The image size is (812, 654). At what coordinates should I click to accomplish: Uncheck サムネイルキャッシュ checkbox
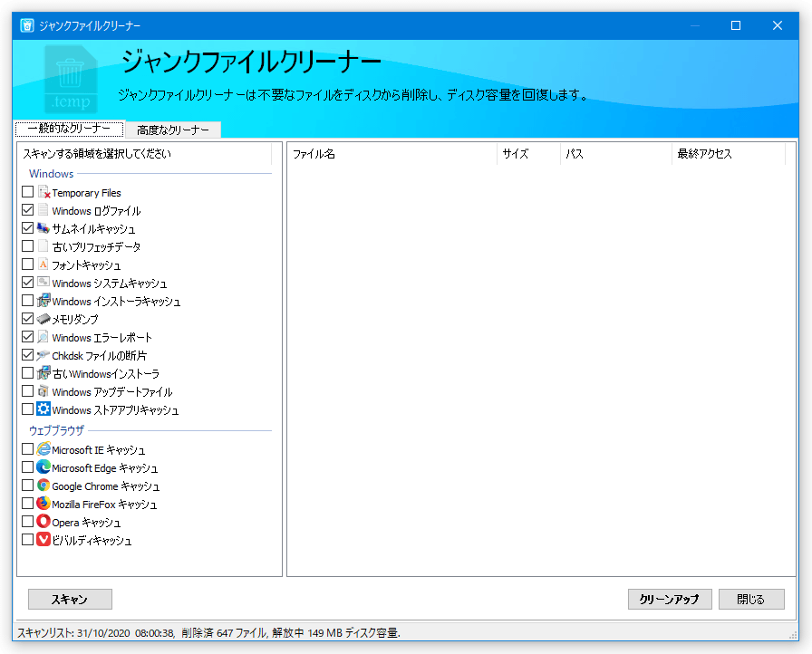[28, 228]
